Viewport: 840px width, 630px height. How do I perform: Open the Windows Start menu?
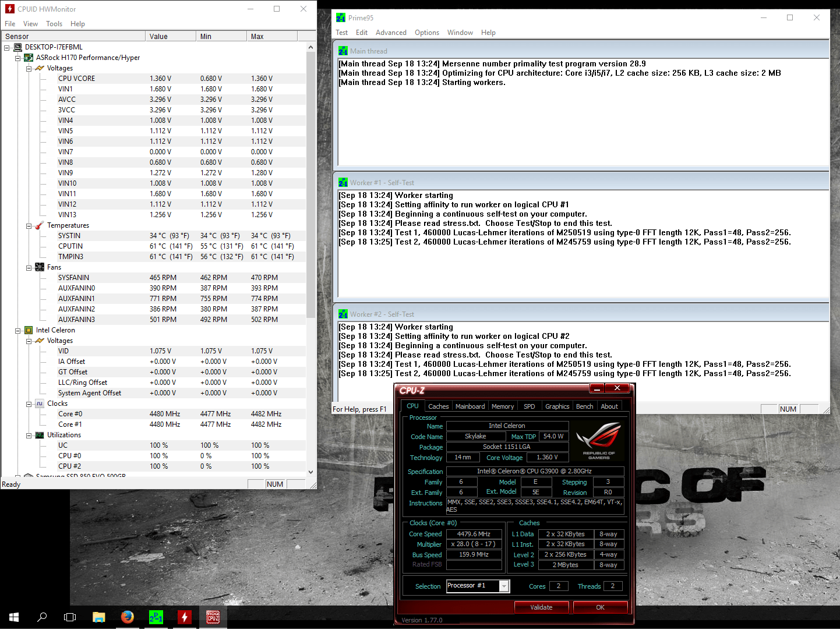14,617
